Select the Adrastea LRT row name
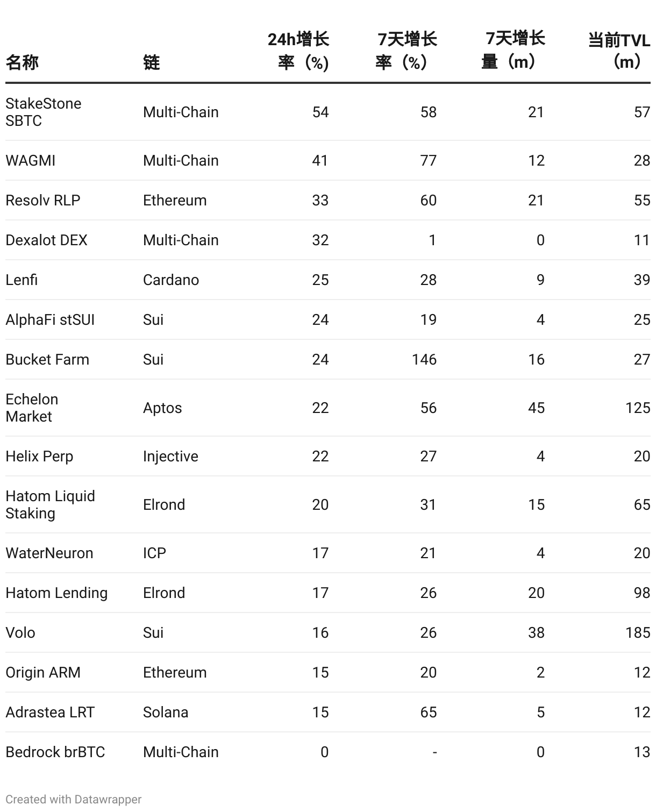The height and width of the screenshot is (812, 656). pos(50,712)
